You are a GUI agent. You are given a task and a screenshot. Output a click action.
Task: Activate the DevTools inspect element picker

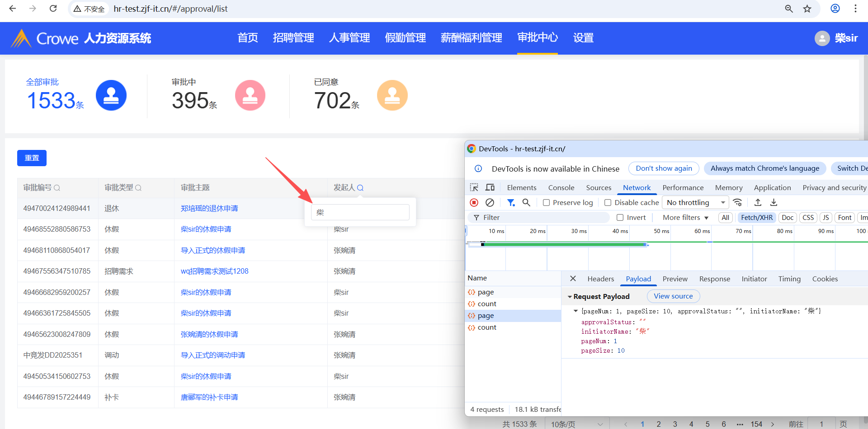(x=474, y=187)
